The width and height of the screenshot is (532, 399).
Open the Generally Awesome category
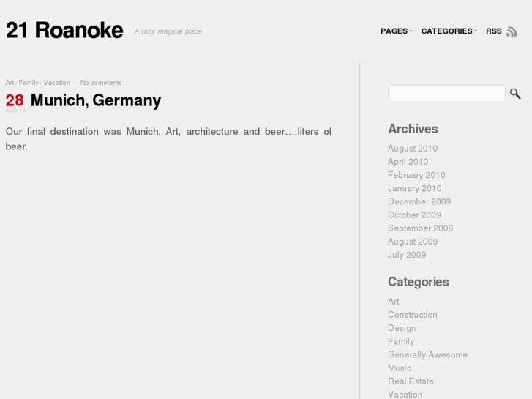point(427,354)
